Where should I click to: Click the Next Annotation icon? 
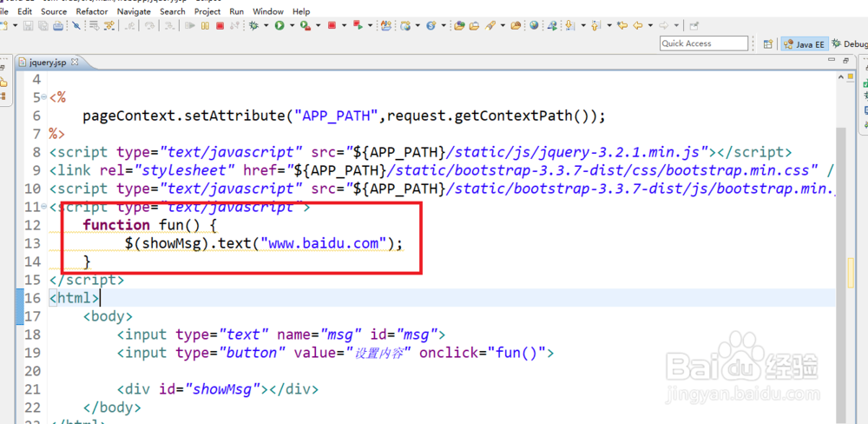point(569,25)
